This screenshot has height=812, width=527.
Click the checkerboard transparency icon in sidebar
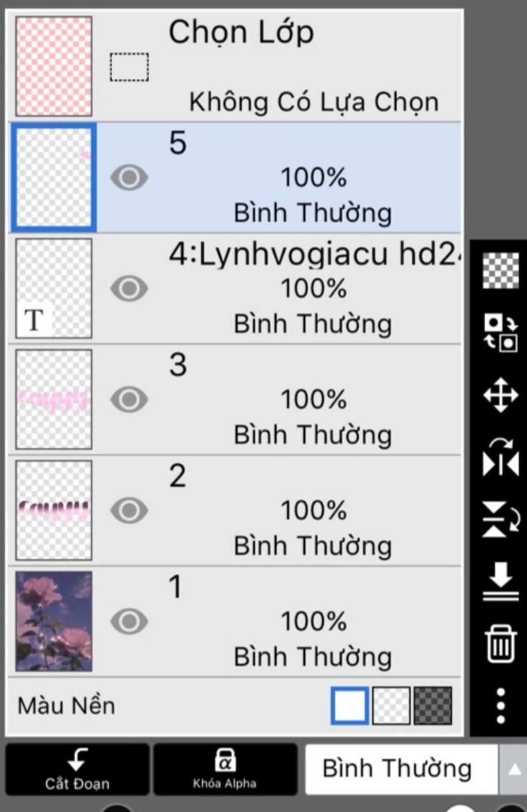[500, 270]
